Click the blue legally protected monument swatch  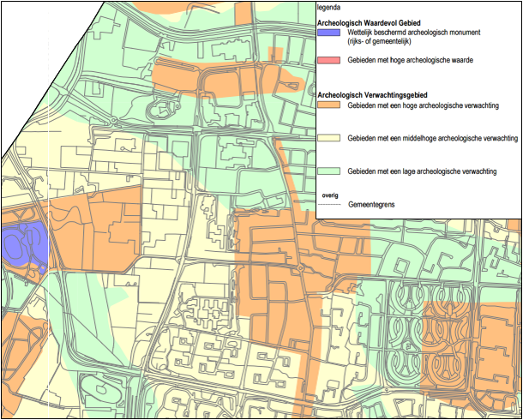point(329,33)
